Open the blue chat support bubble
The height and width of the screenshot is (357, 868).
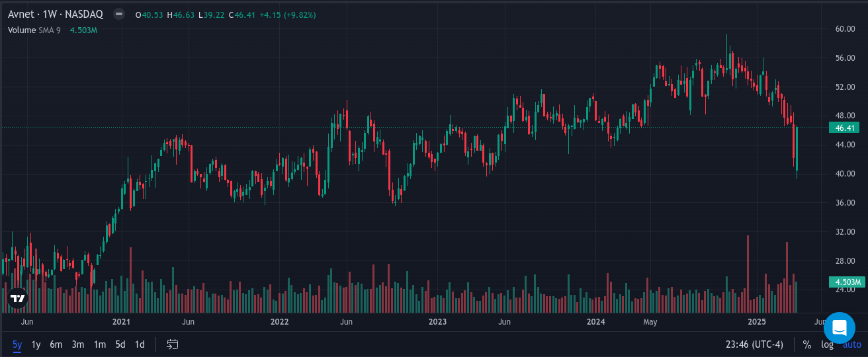840,327
